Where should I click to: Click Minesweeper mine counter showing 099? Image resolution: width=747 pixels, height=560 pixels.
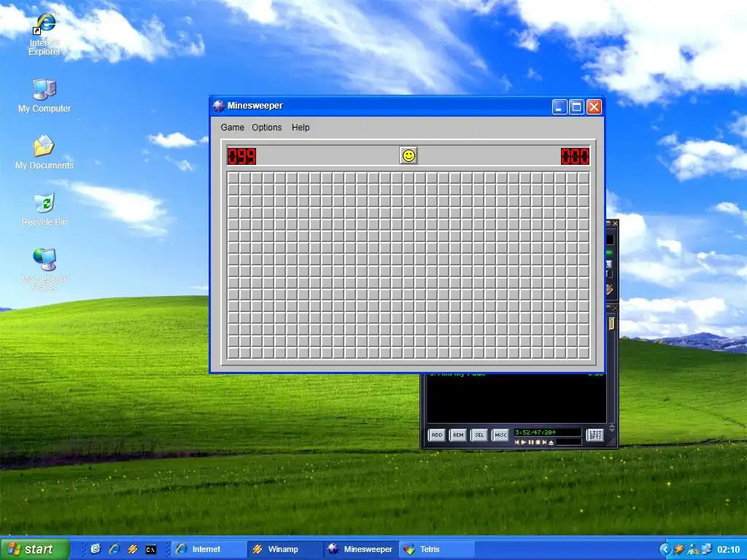[241, 156]
